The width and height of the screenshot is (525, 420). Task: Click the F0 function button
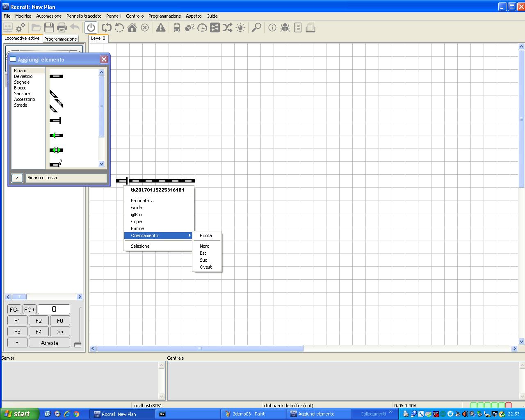60,321
